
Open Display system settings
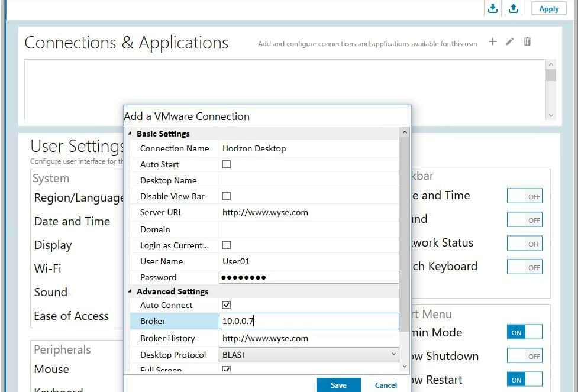53,245
